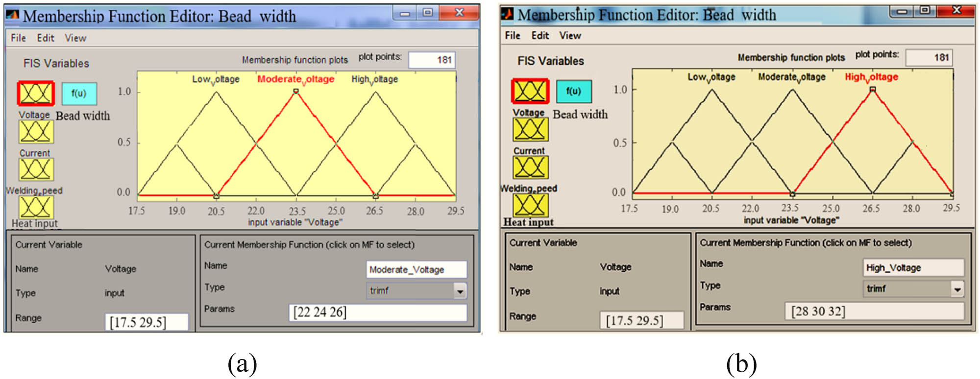The width and height of the screenshot is (980, 379).
Task: Click handle at 20.5 on left plot axis
Action: coord(216,196)
